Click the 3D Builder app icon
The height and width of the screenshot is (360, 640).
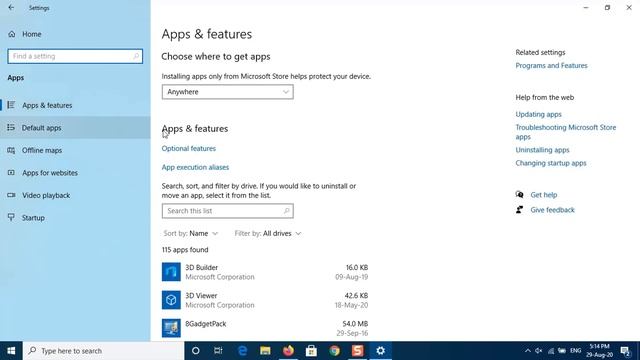click(x=171, y=272)
